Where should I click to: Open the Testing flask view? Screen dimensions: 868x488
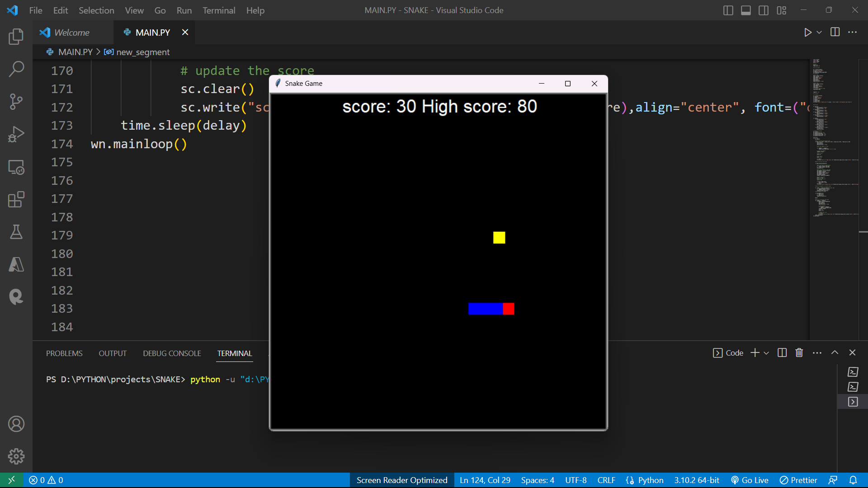pyautogui.click(x=16, y=232)
